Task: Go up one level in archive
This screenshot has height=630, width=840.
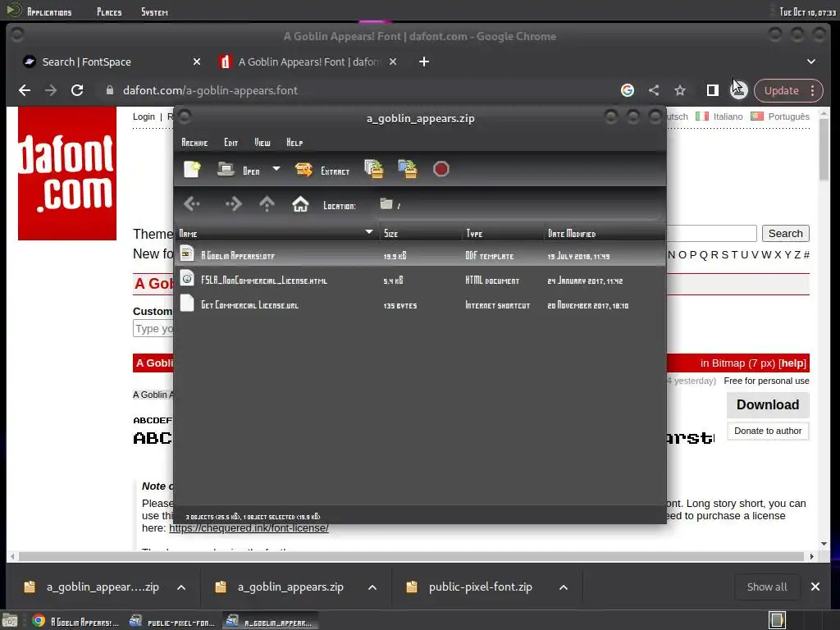Action: coord(267,204)
